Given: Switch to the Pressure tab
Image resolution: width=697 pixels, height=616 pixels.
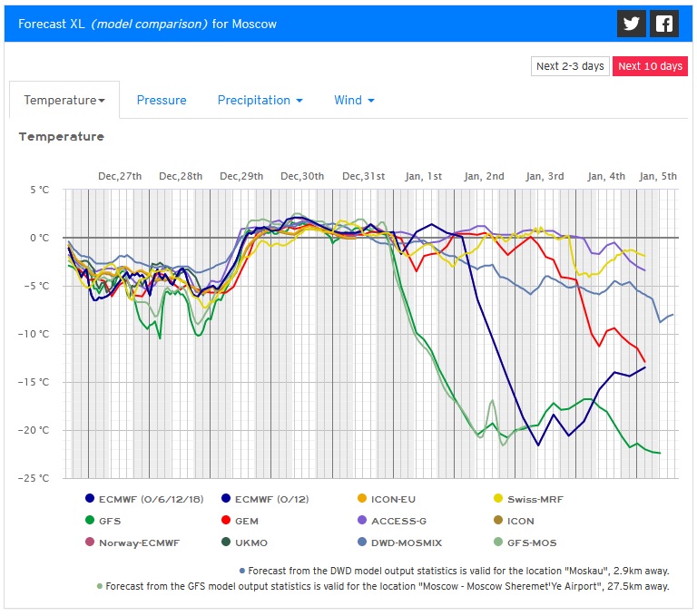Looking at the screenshot, I should (162, 100).
